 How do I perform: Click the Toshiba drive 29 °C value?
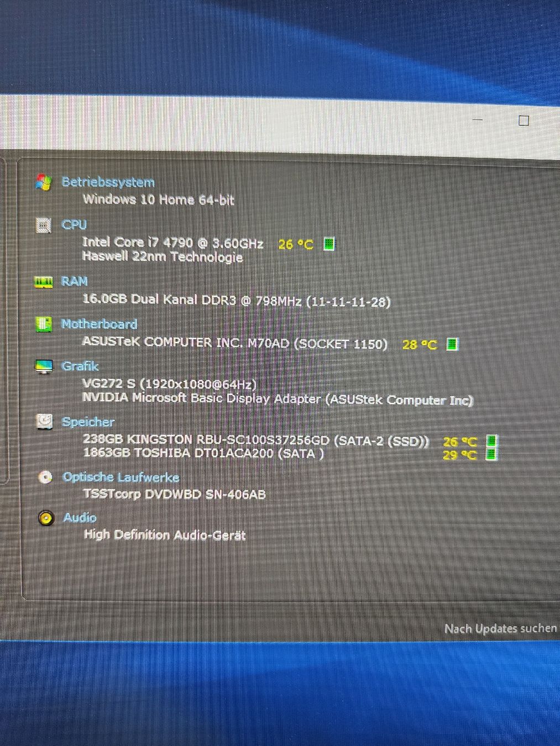tap(460, 455)
